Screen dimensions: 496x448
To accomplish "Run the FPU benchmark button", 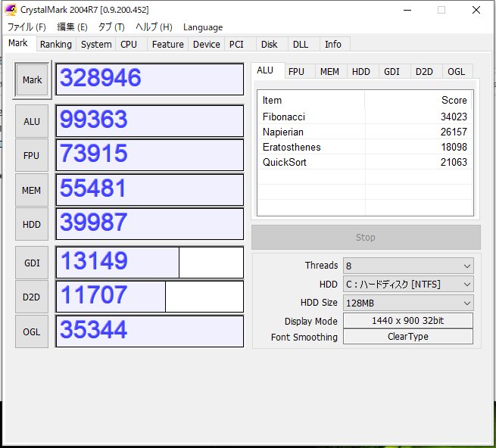I will point(32,156).
